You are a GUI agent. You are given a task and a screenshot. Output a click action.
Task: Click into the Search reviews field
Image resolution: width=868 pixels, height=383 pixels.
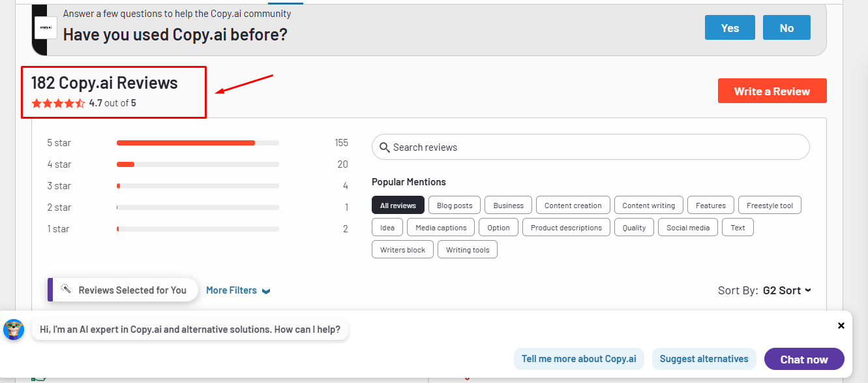[x=591, y=147]
